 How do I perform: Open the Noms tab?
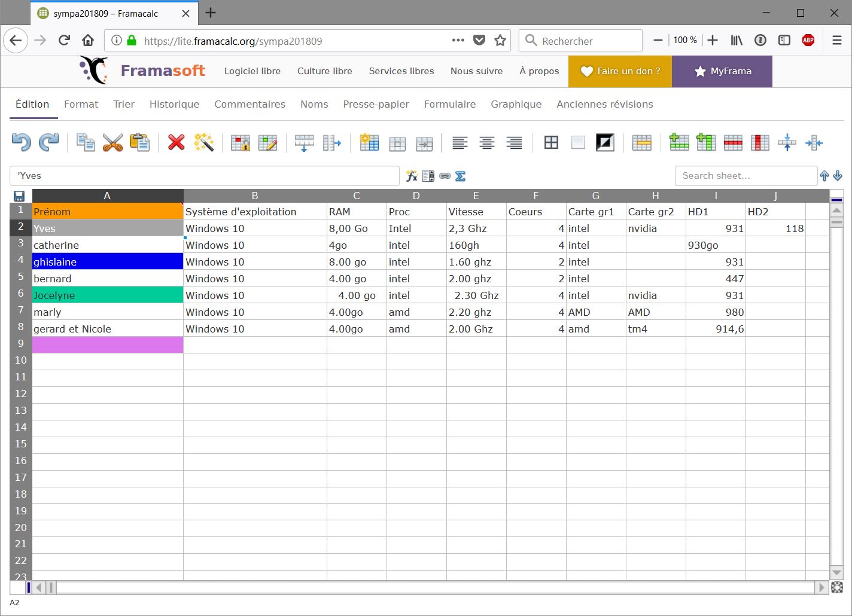[314, 104]
